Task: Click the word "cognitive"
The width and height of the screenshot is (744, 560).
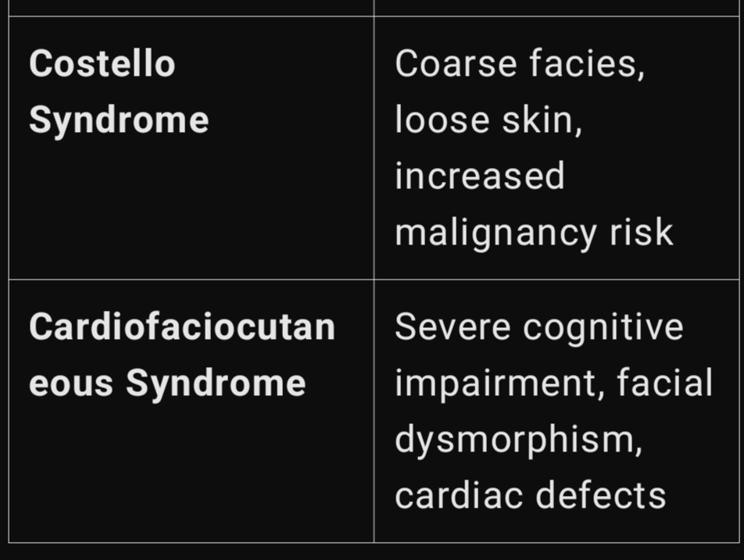Action: [x=603, y=327]
